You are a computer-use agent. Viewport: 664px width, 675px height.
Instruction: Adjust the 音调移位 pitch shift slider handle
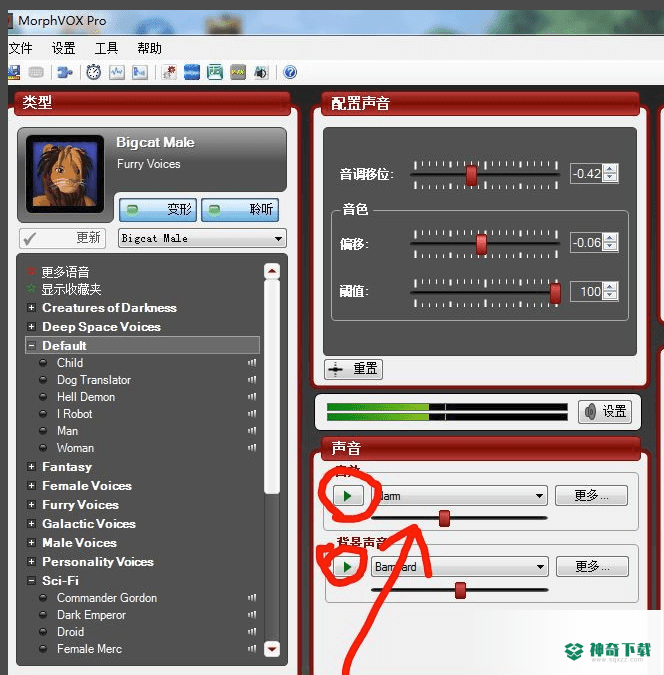tap(472, 175)
